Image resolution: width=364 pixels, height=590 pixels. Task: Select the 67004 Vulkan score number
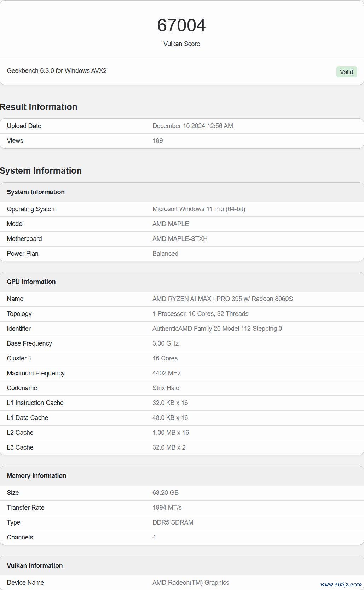click(x=181, y=25)
